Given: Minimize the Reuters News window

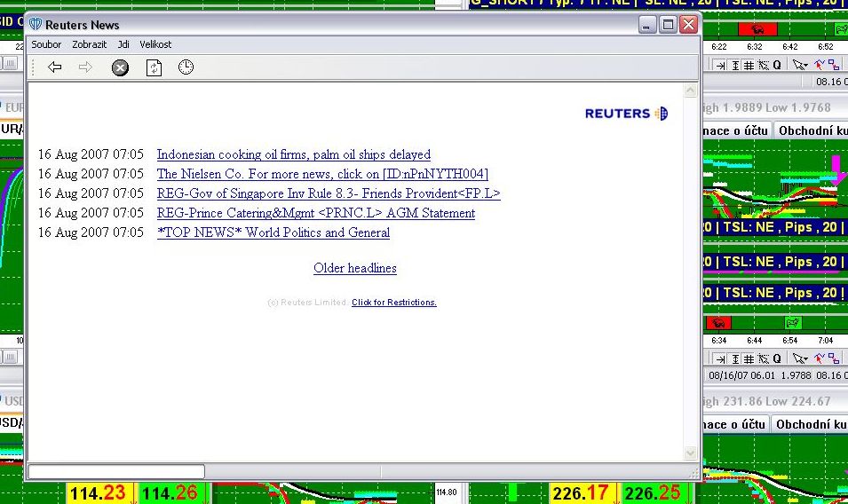Looking at the screenshot, I should tap(647, 24).
